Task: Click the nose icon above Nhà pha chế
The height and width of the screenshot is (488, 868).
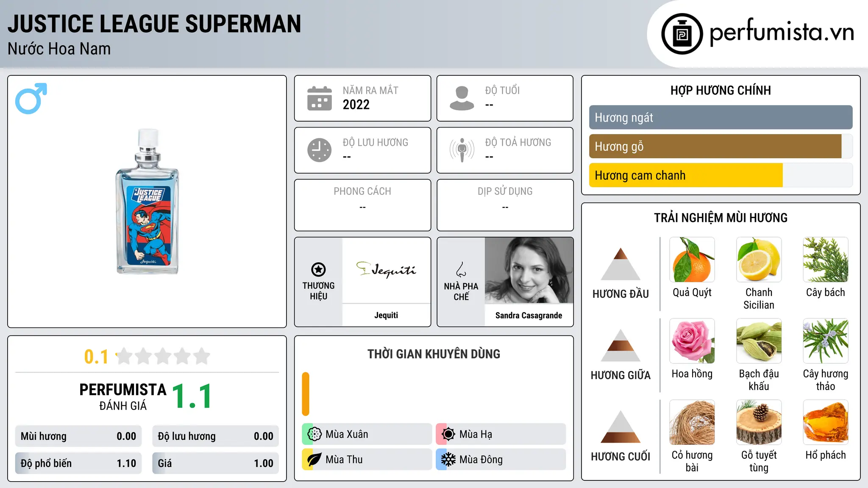Action: [x=461, y=269]
